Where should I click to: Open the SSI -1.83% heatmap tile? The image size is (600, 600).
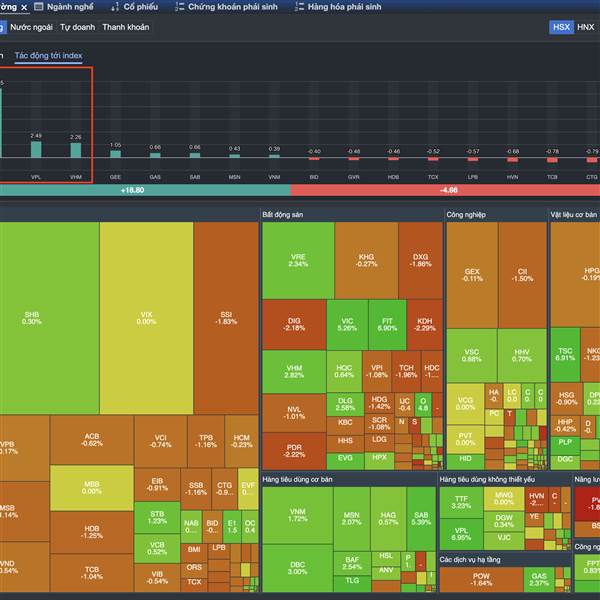coord(226,318)
